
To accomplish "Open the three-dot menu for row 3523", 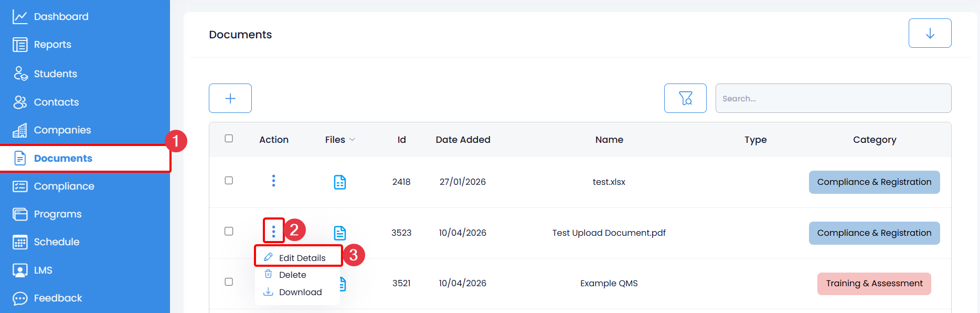I will (273, 231).
